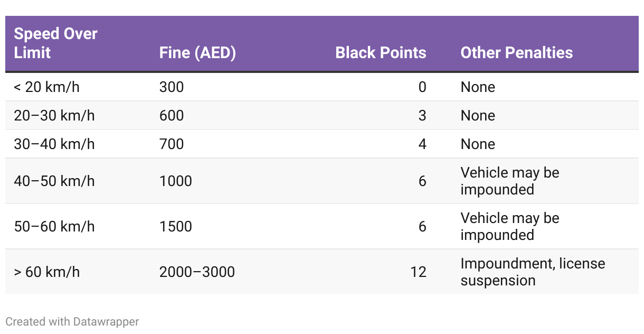644x334 pixels.
Task: Click the 1000 fine amount cell
Action: coord(176,181)
